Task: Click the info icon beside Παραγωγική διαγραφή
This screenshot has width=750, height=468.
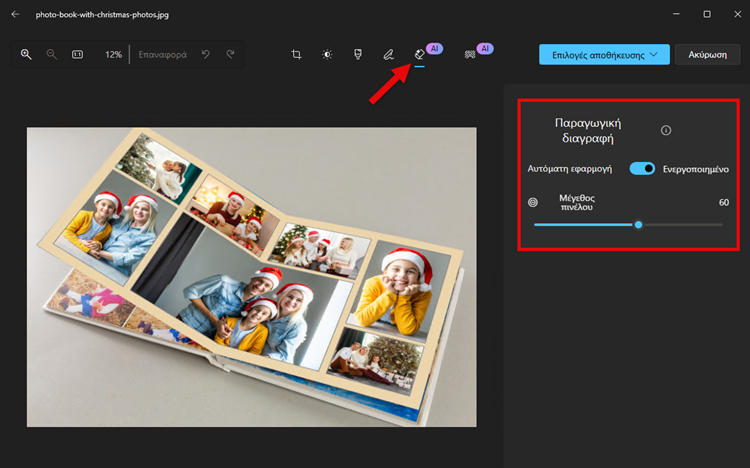Action: click(666, 131)
